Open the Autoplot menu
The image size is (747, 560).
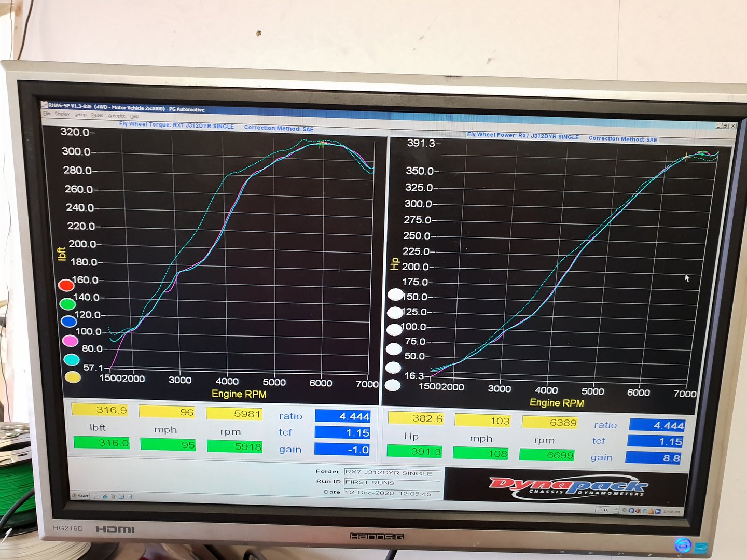pyautogui.click(x=116, y=116)
